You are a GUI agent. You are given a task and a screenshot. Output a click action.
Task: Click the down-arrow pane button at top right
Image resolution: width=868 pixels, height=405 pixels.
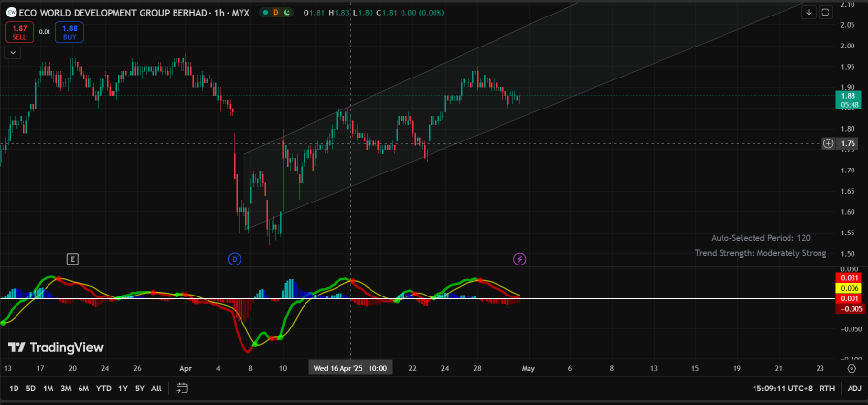(x=809, y=13)
